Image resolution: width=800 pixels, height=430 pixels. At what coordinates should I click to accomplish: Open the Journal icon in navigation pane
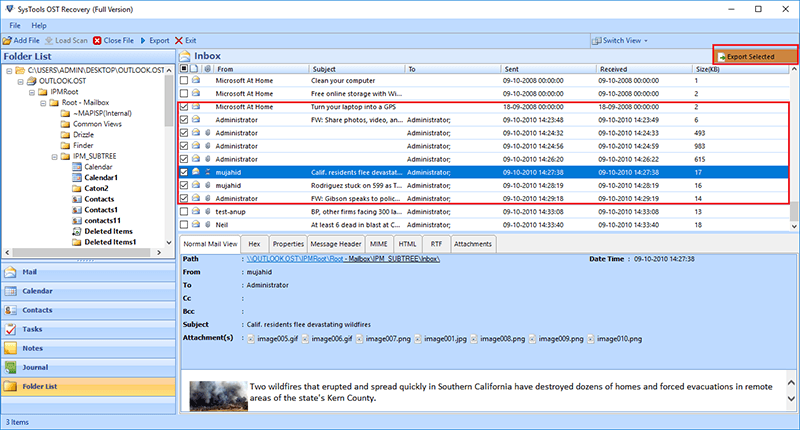pyautogui.click(x=11, y=367)
